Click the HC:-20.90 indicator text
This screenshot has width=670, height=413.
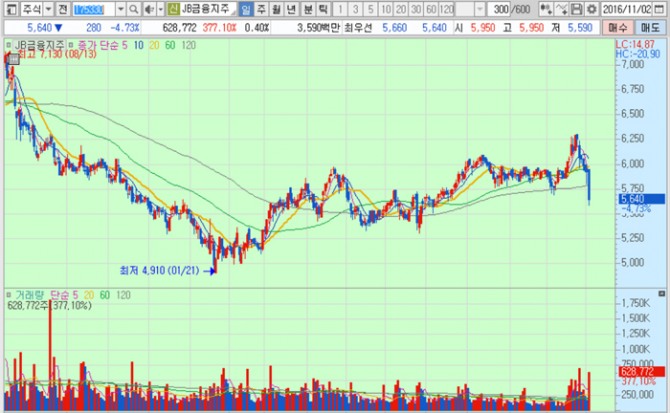click(x=637, y=54)
